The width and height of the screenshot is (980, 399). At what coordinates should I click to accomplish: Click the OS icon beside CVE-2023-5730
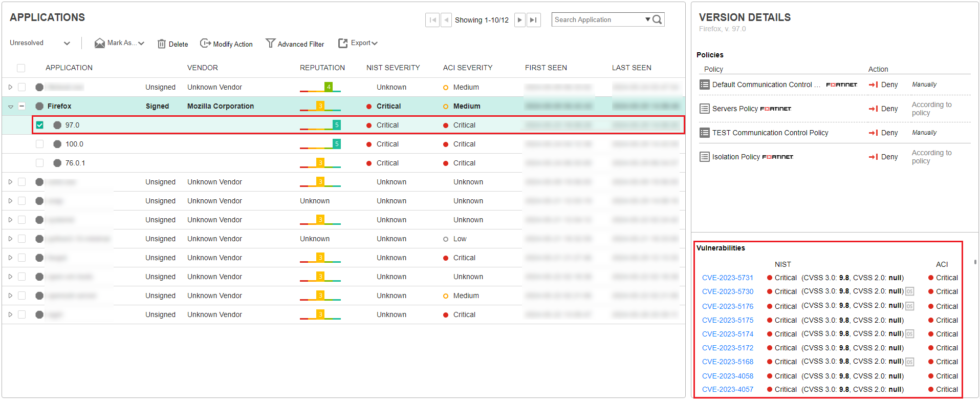[909, 291]
